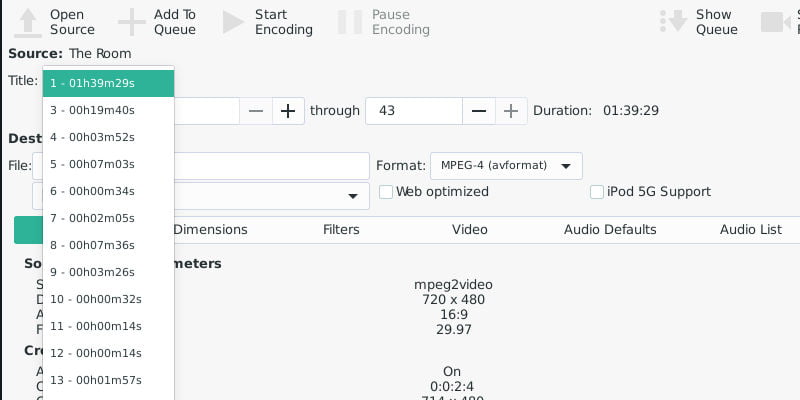
Task: Increase the starting chapter with plus button
Action: click(x=288, y=110)
